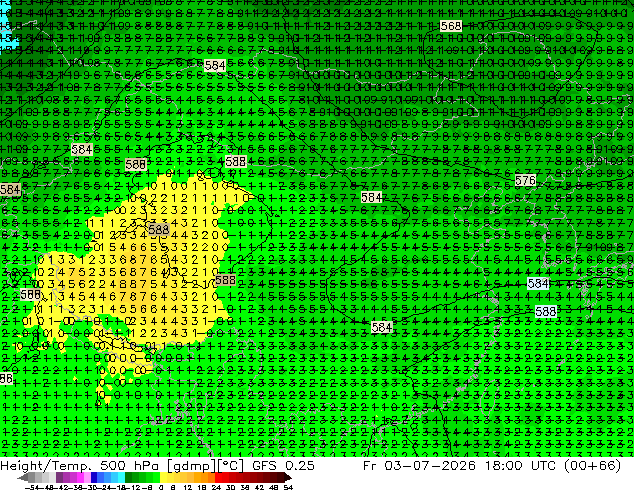This screenshot has height=490, width=634.
Task: Click the '[°C]' unit text
Action: coord(230,466)
